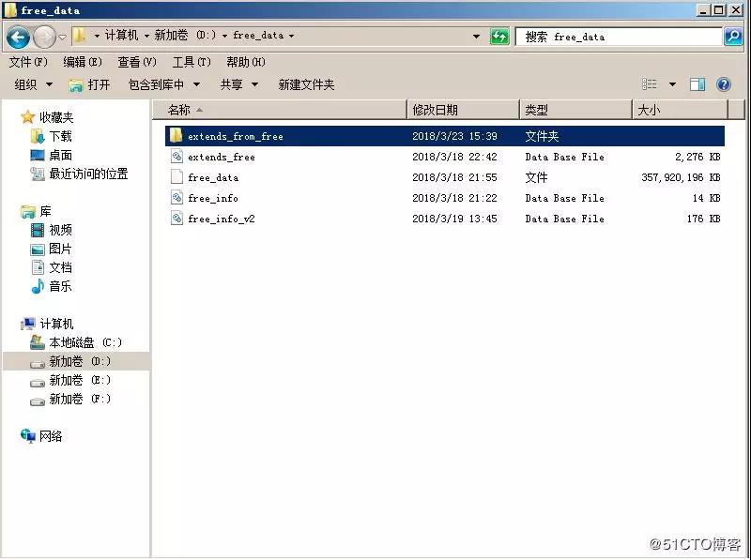Open view options dropdown arrow
This screenshot has height=560, width=751.
coord(672,84)
